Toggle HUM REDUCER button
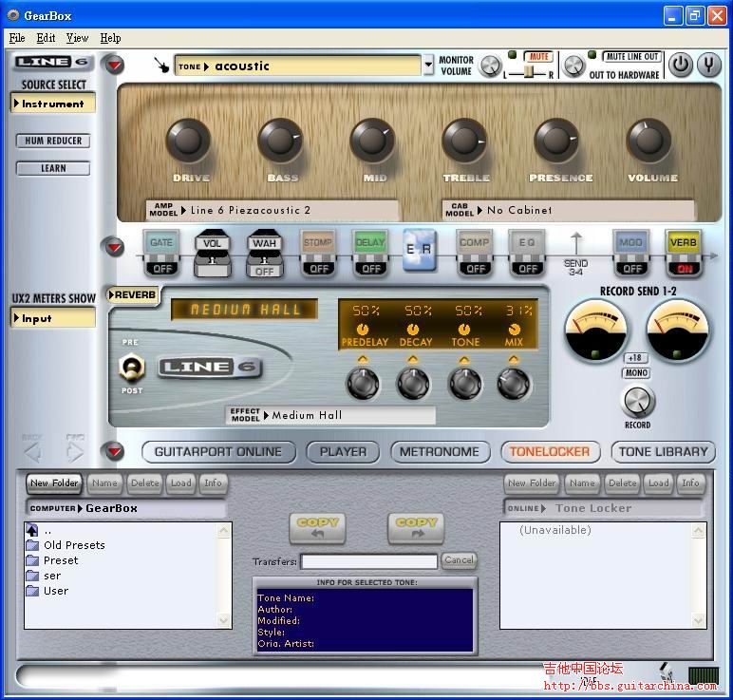The width and height of the screenshot is (733, 700). tap(53, 141)
